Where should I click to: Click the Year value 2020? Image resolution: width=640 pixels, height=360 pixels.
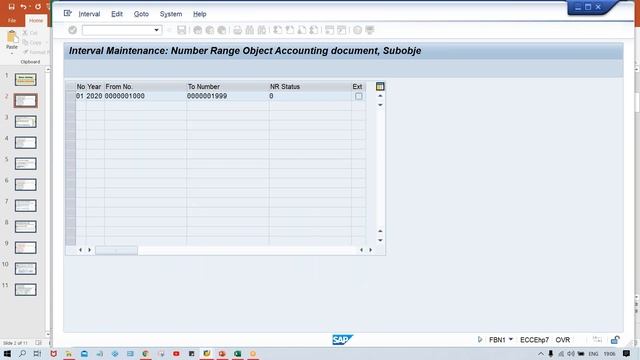94,96
